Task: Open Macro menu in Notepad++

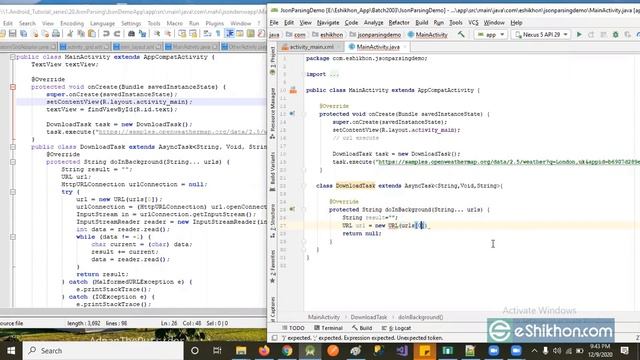Action: point(175,24)
